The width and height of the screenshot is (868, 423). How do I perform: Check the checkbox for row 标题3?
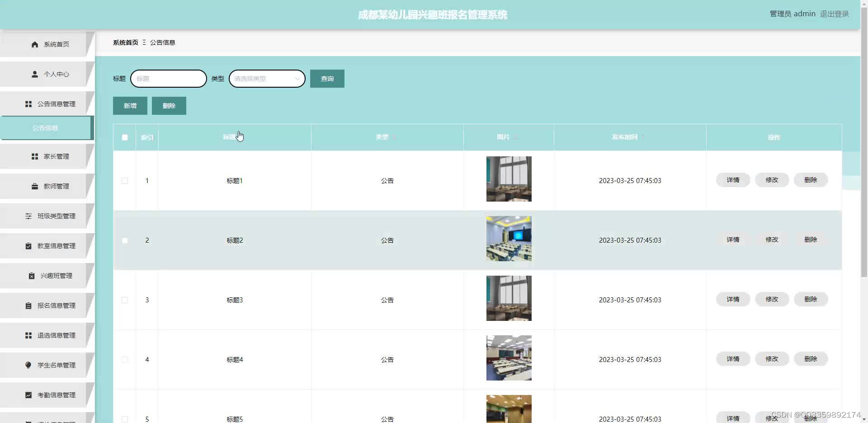tap(125, 300)
